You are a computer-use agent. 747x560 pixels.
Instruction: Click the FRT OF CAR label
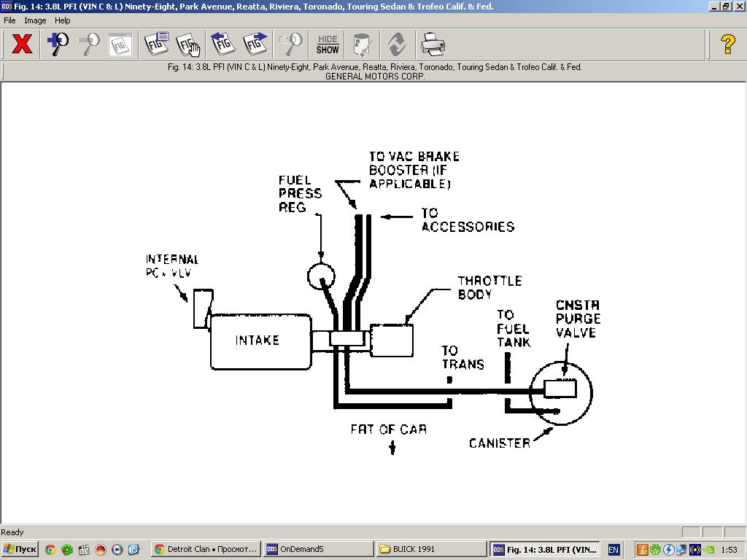click(389, 429)
